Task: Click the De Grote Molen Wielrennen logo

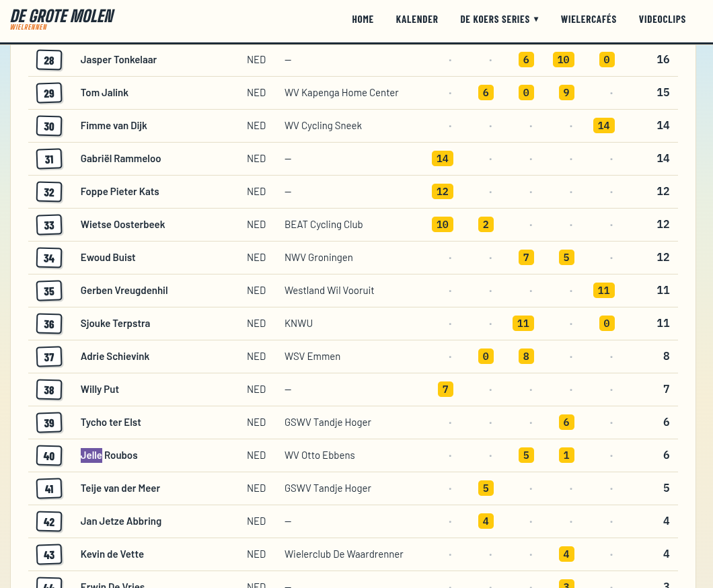Action: click(63, 20)
